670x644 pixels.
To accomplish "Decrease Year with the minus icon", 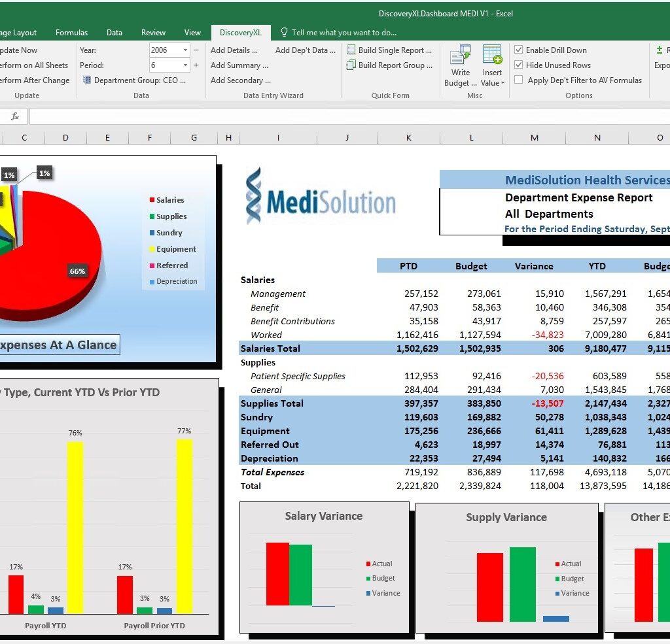I will (196, 50).
